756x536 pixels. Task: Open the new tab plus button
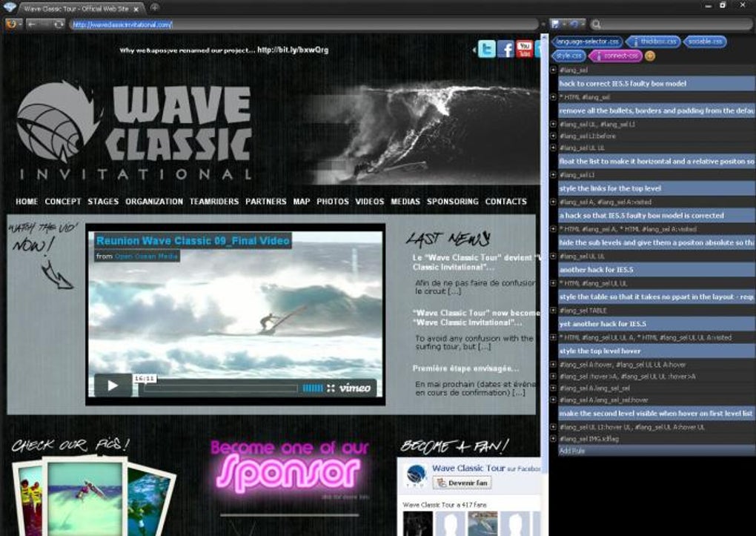(x=154, y=7)
